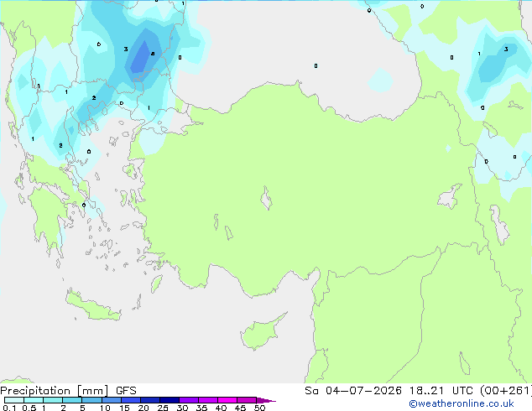Click the 20–25 mm dark blue swatch
This screenshot has height=411, width=532.
(x=150, y=400)
